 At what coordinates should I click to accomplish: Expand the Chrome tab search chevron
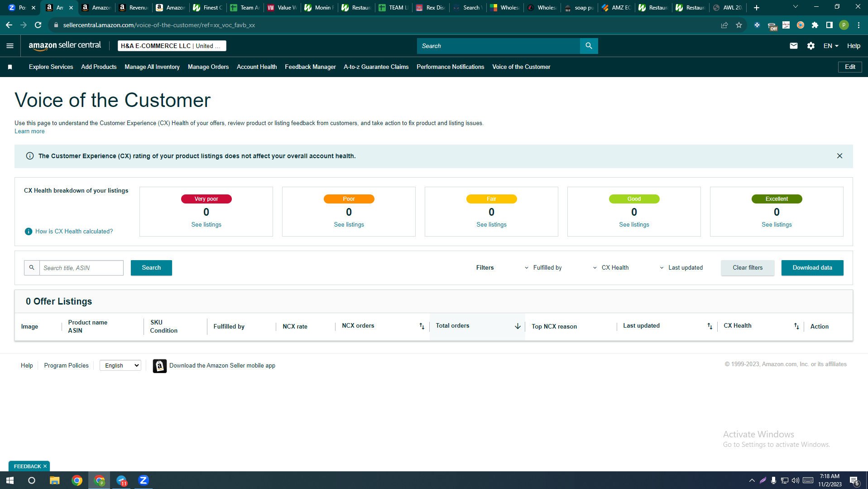795,7
